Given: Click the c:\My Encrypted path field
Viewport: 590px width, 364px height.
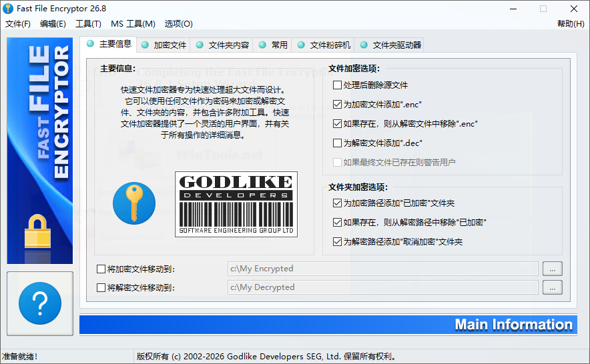Looking at the screenshot, I should coord(382,269).
